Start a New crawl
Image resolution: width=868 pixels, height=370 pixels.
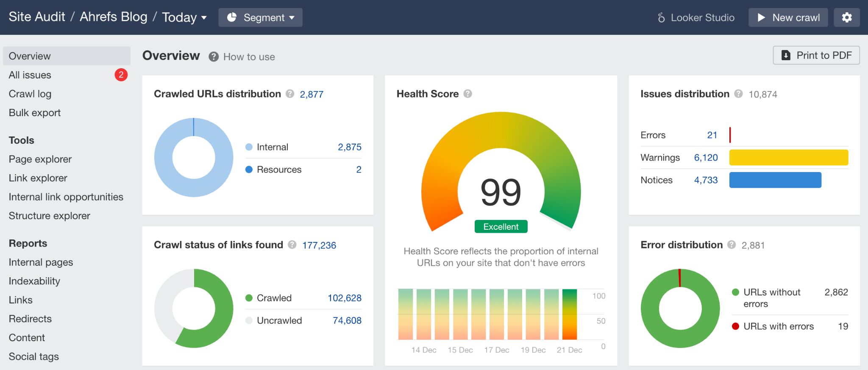coord(788,17)
